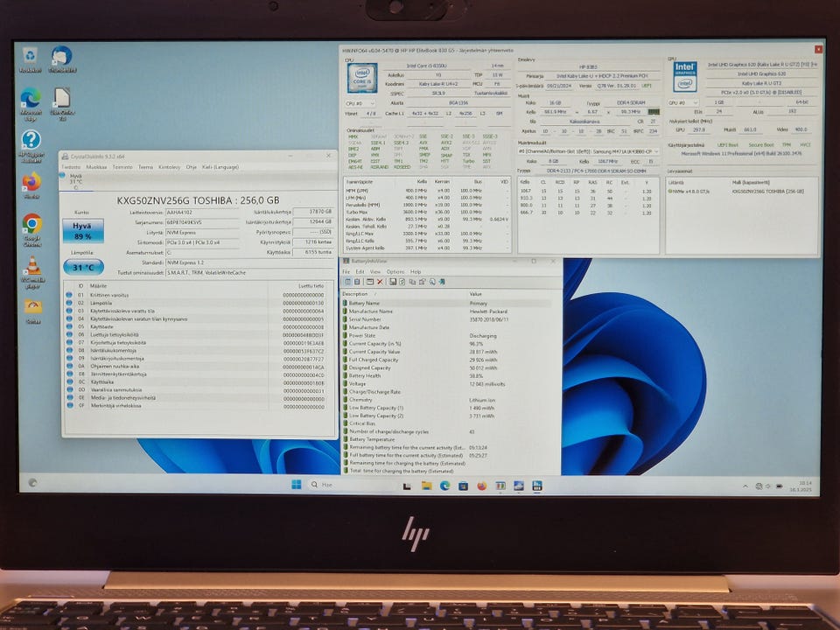Open View menu in BatteryInfoView
The width and height of the screenshot is (840, 630).
(375, 271)
